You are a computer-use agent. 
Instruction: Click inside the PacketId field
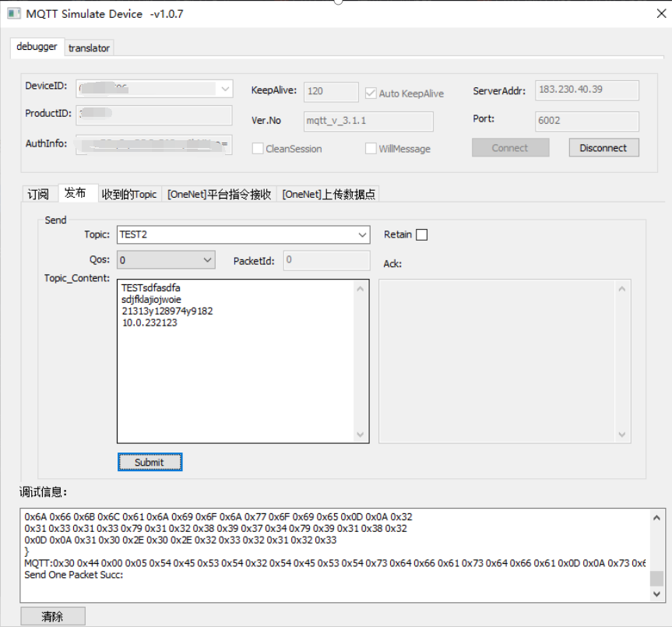[325, 260]
